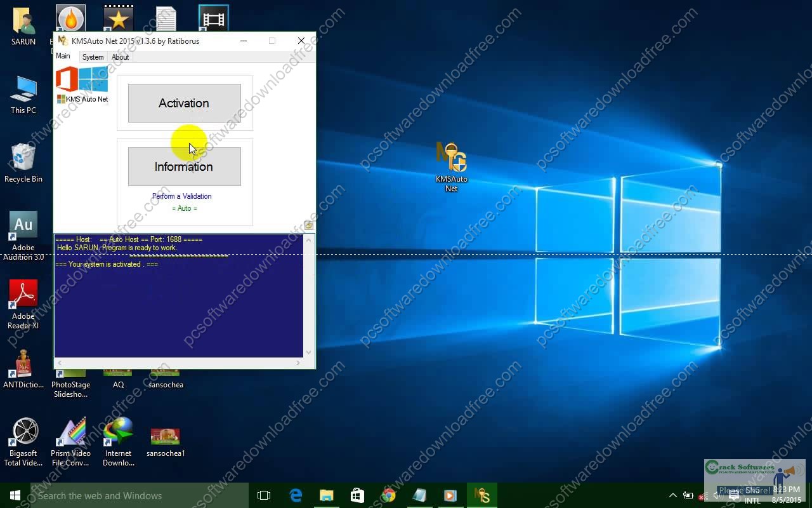812x508 pixels.
Task: Select the Internet Download Manager shortcut
Action: (x=118, y=442)
